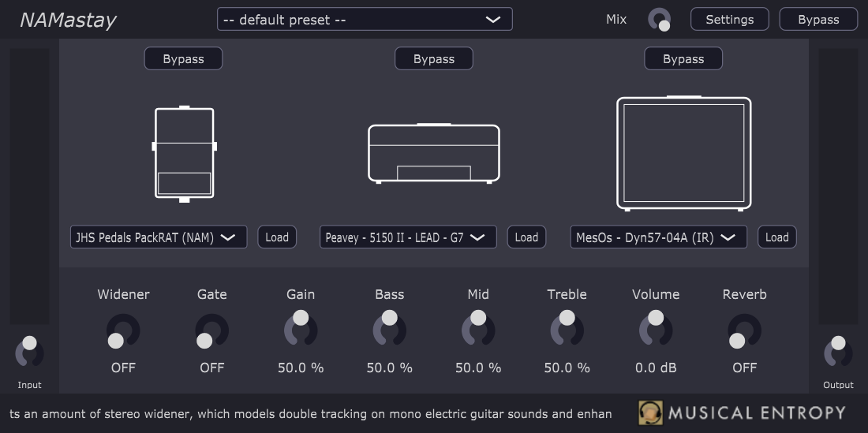868x433 pixels.
Task: Click the stereo widener help text
Action: pos(311,413)
